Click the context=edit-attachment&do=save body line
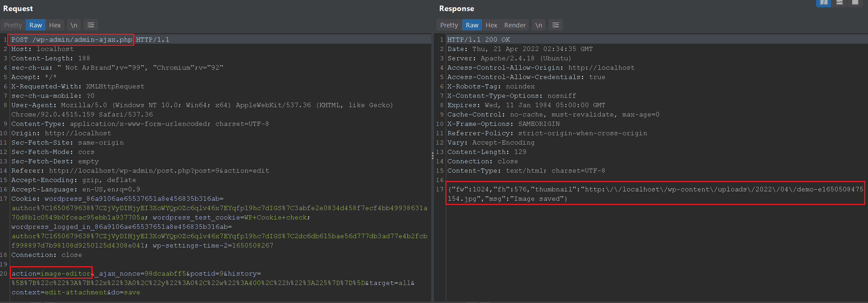868x303 pixels. click(76, 292)
